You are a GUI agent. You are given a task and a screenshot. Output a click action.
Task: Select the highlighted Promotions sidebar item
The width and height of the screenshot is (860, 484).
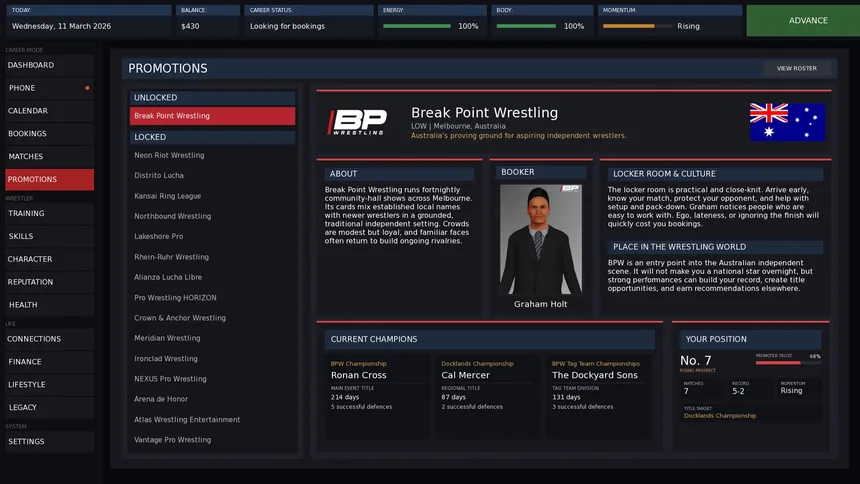pos(49,179)
